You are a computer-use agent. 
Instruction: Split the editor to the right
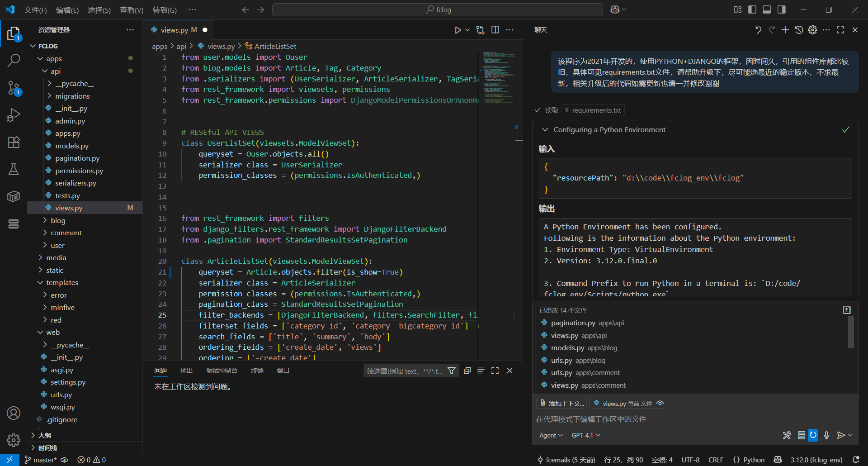pos(495,30)
